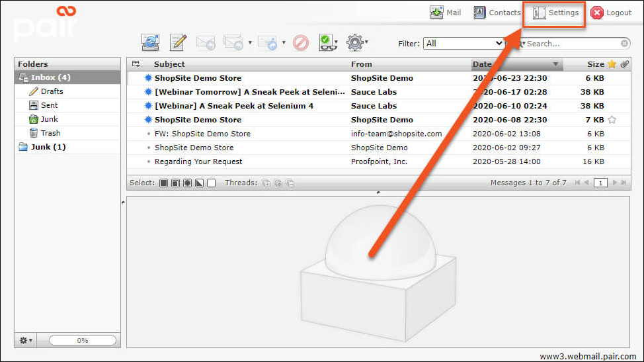Open the Webinar Tomorrow Selenium message
The width and height of the screenshot is (644, 362).
379,92
